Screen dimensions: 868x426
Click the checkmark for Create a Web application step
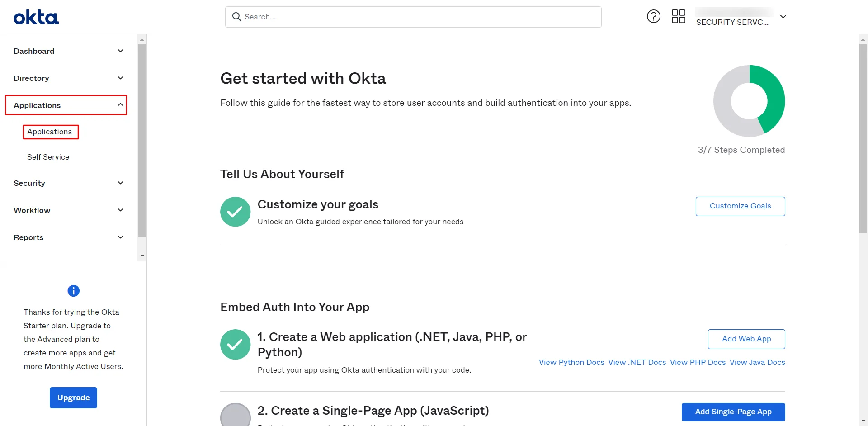pyautogui.click(x=235, y=344)
